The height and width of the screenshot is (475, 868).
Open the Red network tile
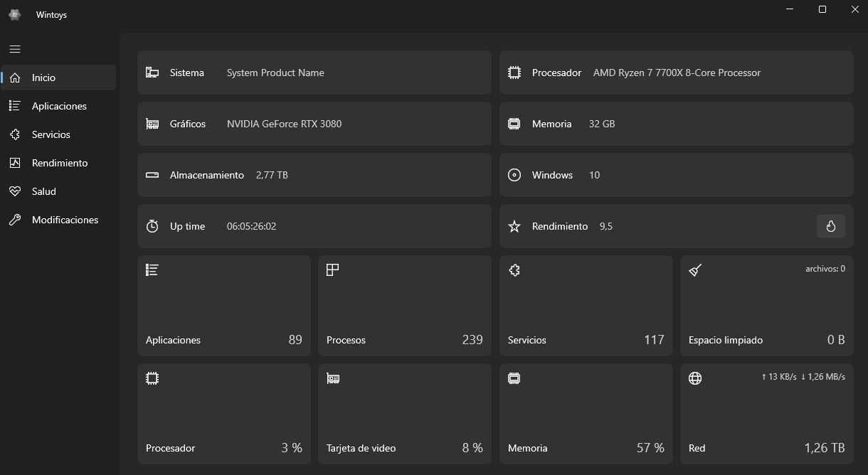tap(767, 414)
